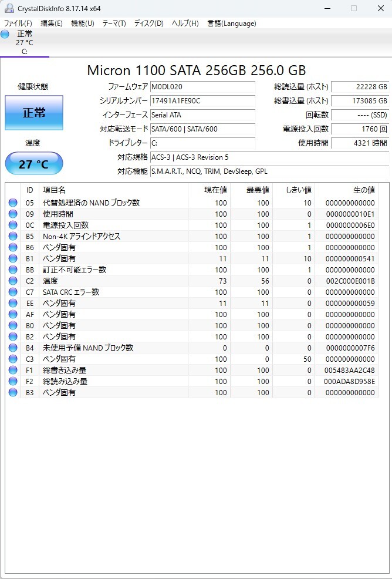Click threshold value 50 in C3 row
The width and height of the screenshot is (392, 579).
tap(307, 359)
